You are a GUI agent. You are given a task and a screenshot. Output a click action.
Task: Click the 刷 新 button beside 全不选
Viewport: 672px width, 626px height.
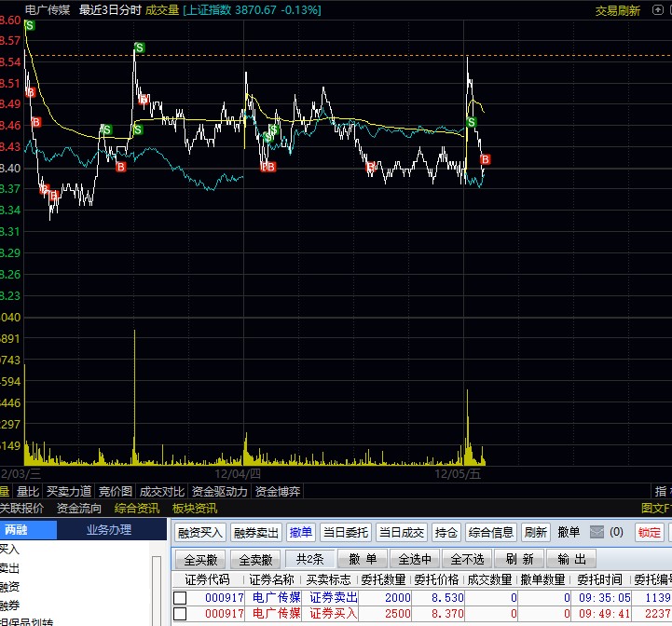click(519, 559)
